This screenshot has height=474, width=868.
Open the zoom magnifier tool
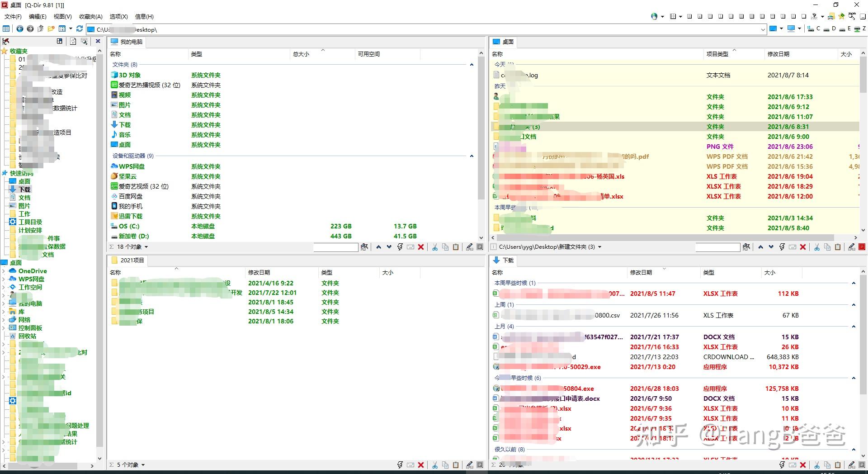point(852,16)
